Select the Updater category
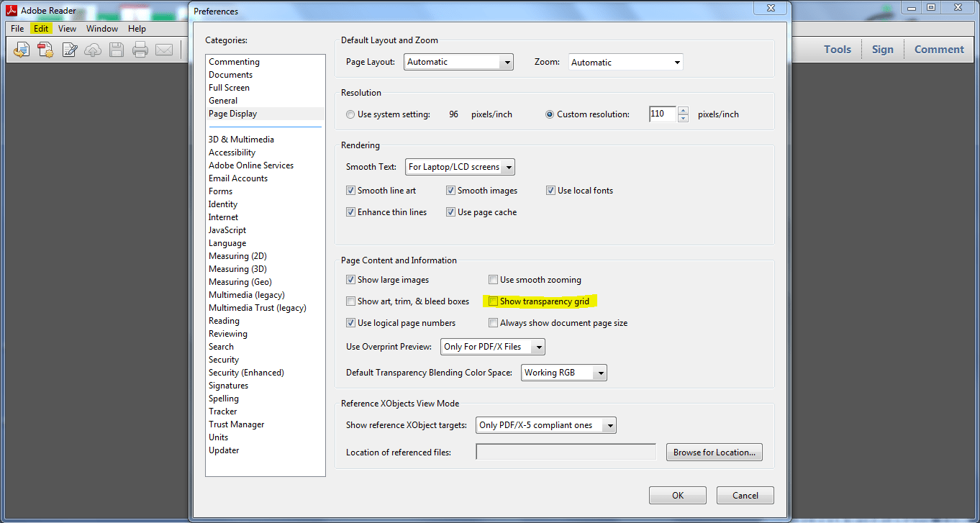Image resolution: width=980 pixels, height=523 pixels. pos(224,450)
